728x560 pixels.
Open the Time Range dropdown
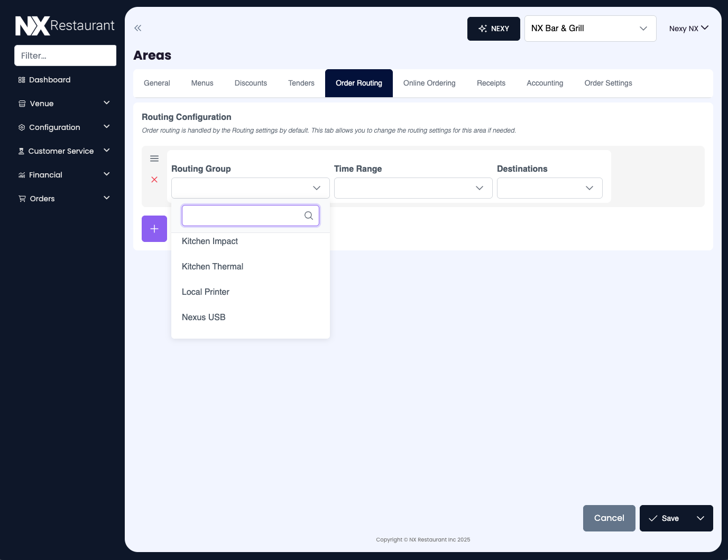(x=413, y=188)
